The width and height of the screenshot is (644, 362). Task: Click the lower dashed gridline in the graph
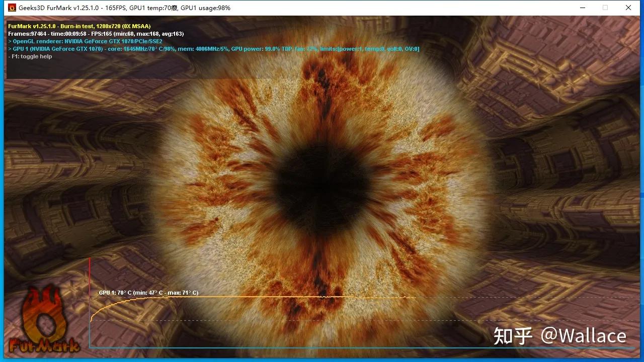click(x=352, y=320)
